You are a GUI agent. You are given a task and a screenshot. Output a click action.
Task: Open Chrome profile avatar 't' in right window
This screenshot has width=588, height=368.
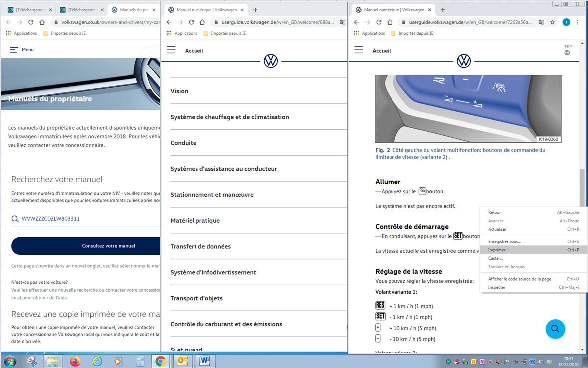pos(566,22)
